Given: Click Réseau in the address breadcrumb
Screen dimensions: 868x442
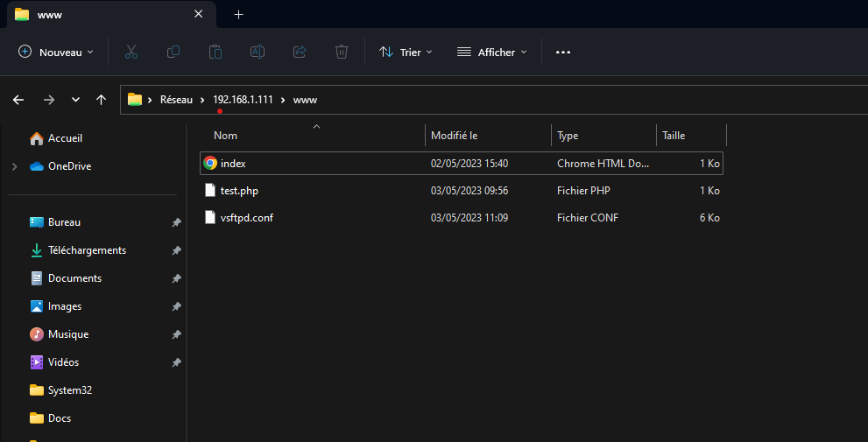Looking at the screenshot, I should click(176, 100).
